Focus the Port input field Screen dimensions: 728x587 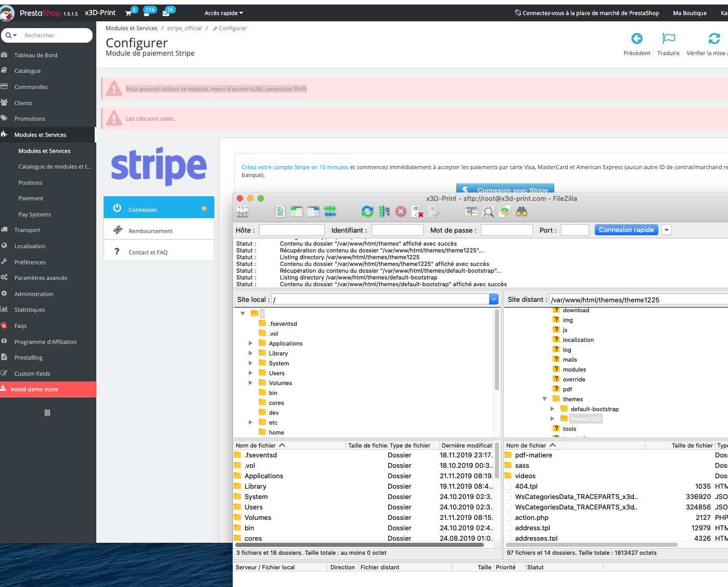click(575, 230)
